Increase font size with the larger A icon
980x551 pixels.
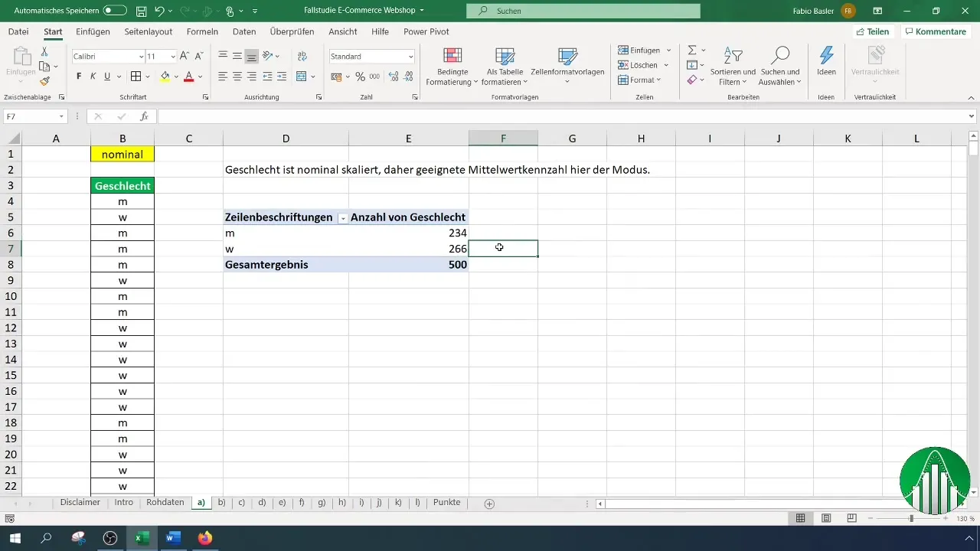[x=185, y=57]
